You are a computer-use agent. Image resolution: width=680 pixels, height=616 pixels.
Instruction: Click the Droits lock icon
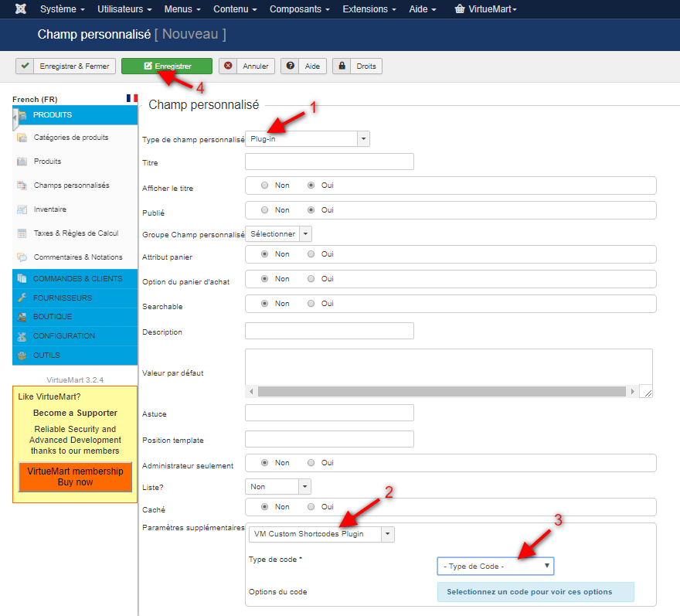click(342, 66)
